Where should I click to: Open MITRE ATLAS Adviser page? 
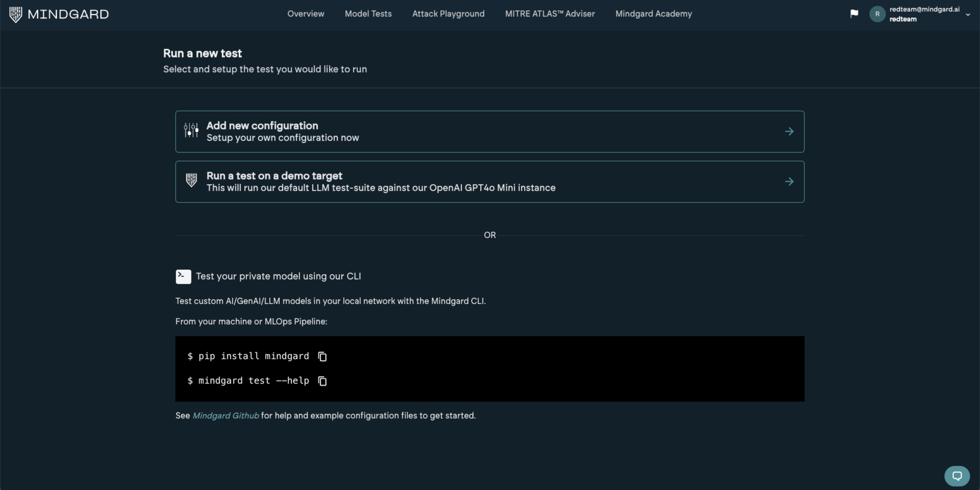[x=550, y=14]
